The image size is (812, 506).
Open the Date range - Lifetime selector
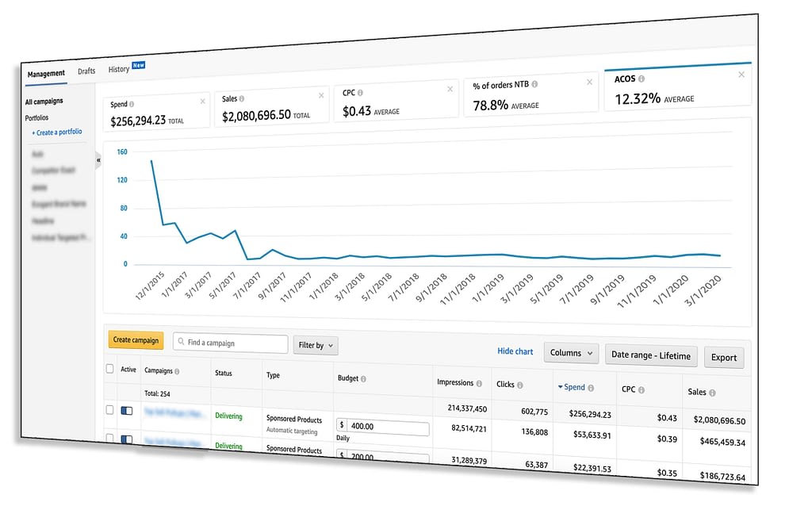651,355
